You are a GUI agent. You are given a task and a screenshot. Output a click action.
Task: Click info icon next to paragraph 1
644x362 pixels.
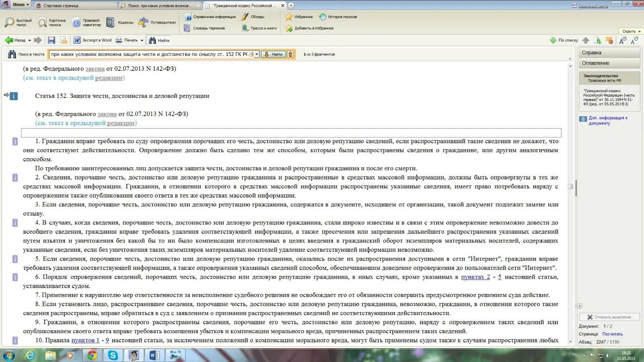[x=15, y=141]
